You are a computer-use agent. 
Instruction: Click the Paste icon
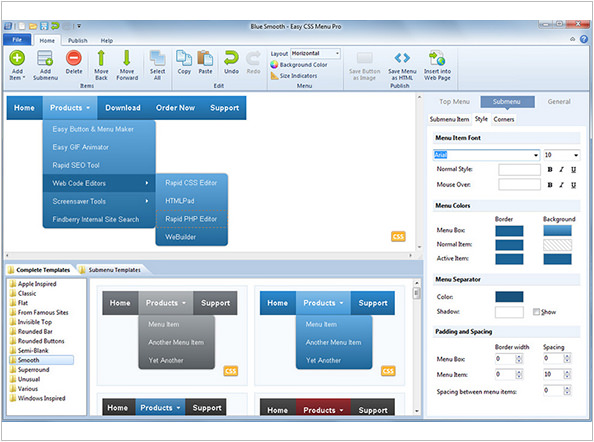pyautogui.click(x=205, y=58)
